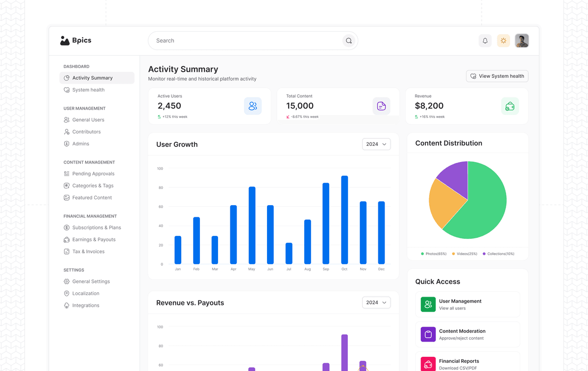This screenshot has width=588, height=371.
Task: Click the System health heart icon in sidebar
Action: pyautogui.click(x=67, y=90)
